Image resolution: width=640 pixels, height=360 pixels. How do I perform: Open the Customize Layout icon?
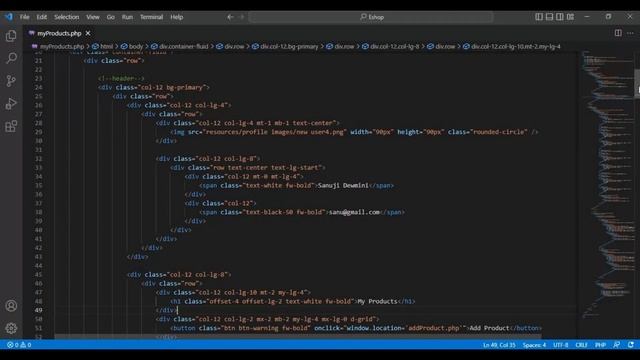[x=570, y=17]
